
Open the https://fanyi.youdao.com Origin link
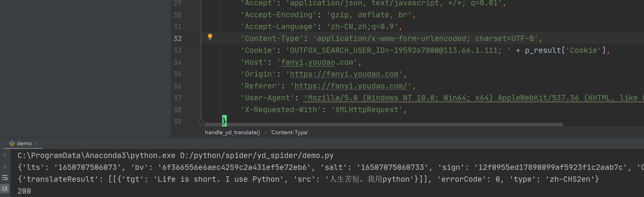pyautogui.click(x=344, y=74)
